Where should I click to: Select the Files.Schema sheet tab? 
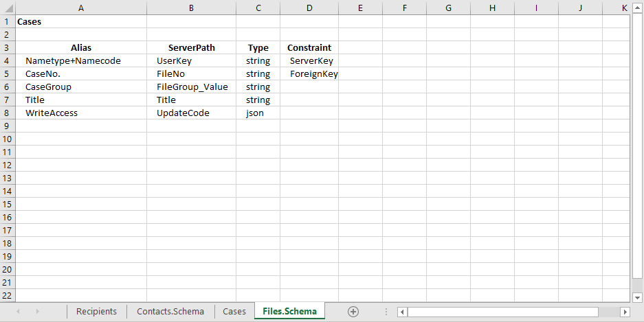point(289,311)
